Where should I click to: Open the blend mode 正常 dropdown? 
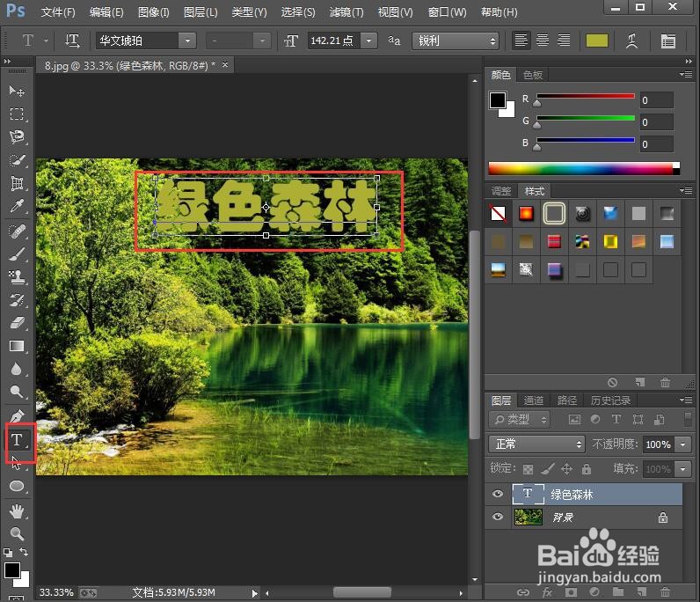pyautogui.click(x=536, y=444)
